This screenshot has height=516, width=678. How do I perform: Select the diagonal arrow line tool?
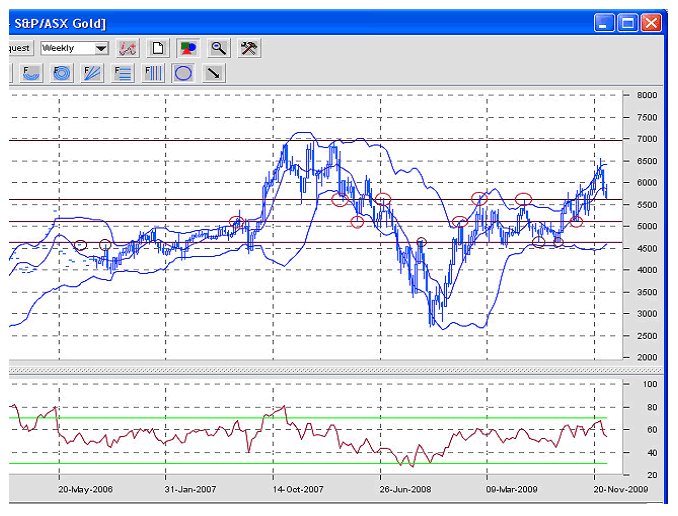click(213, 73)
